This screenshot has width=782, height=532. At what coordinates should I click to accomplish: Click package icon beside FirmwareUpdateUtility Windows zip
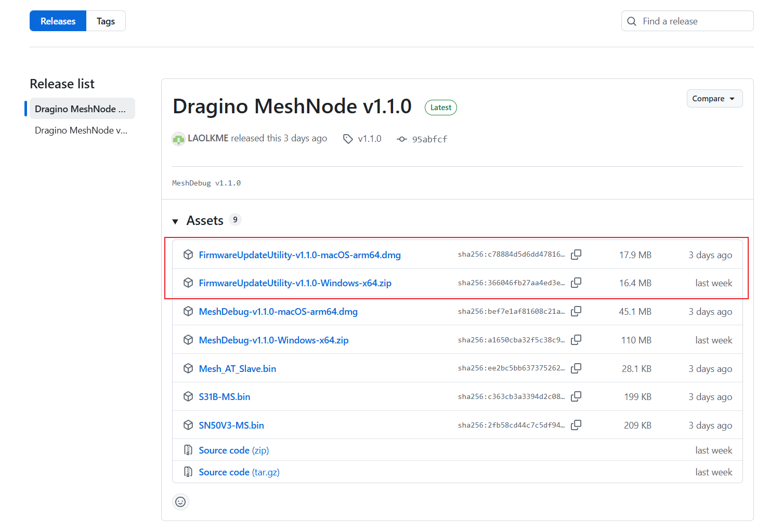tap(188, 283)
